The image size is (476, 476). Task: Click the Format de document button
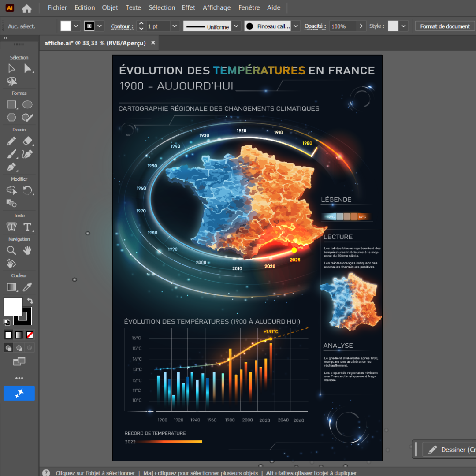pos(445,26)
